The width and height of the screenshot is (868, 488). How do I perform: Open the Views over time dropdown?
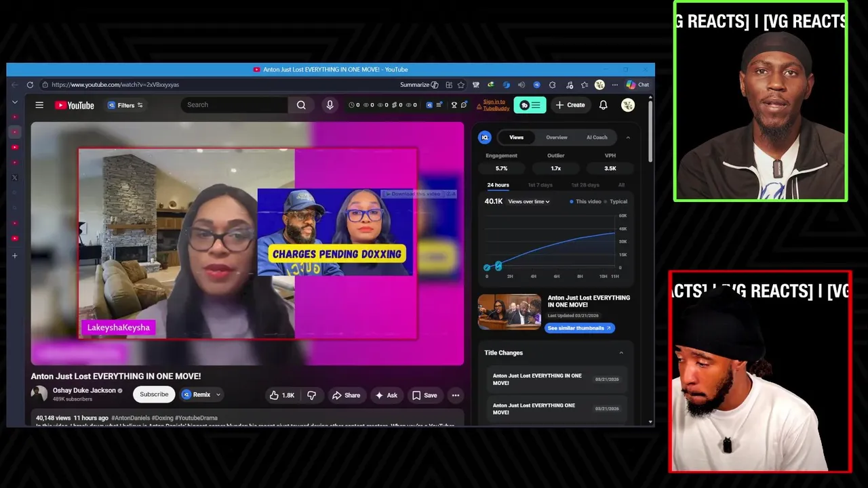pos(529,201)
